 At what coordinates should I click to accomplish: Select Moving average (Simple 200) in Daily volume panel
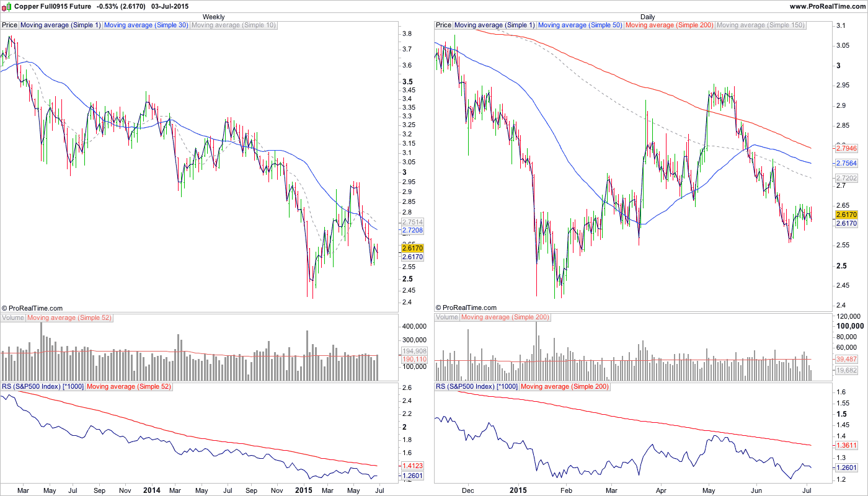click(x=505, y=317)
